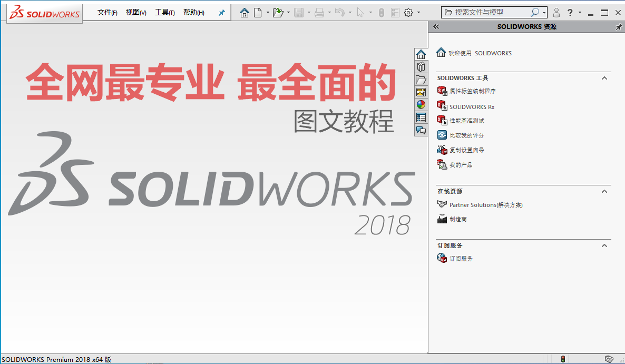This screenshot has height=364, width=625.
Task: Select the View Palette tab icon
Action: (421, 92)
